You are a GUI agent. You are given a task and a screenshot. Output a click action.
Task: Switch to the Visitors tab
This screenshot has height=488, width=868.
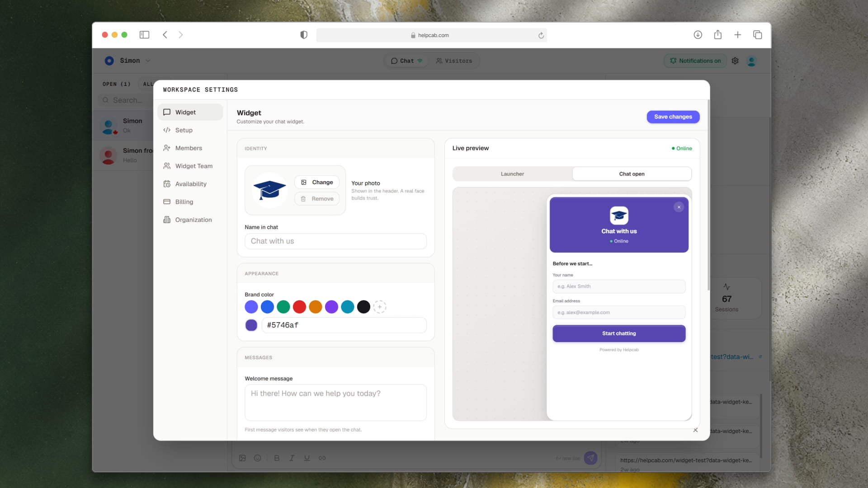tap(454, 61)
